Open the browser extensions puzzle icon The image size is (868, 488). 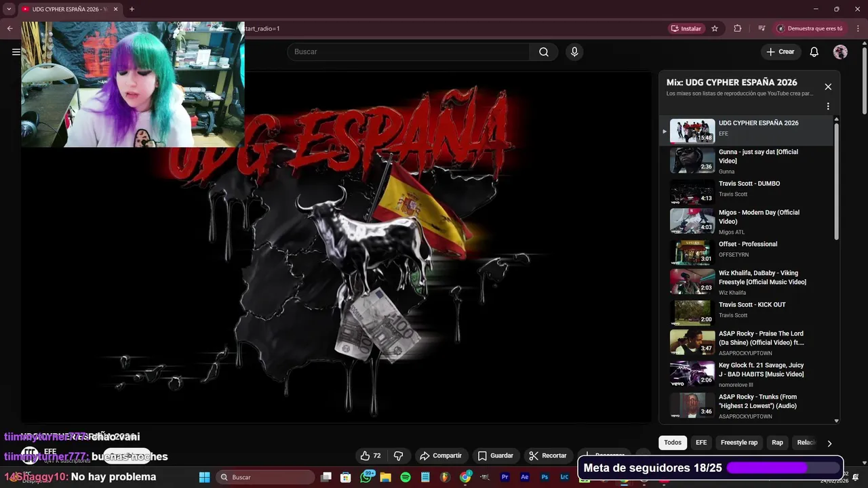click(738, 28)
